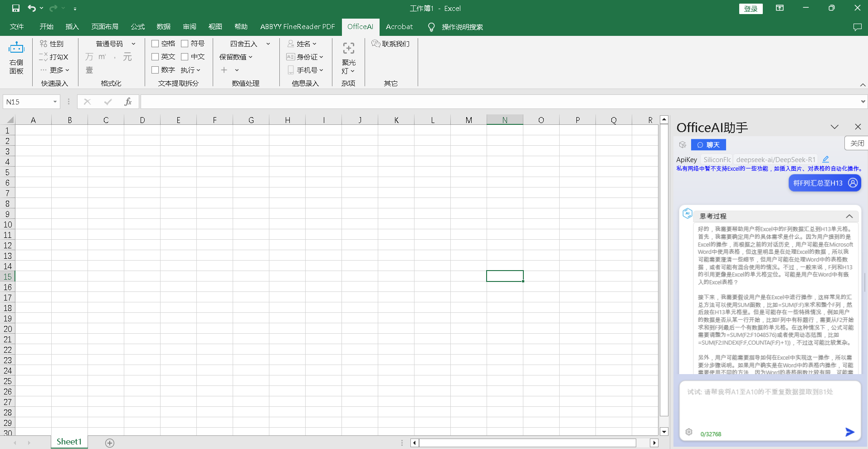Click the vertical scrollbar down arrow
The image size is (868, 449).
[664, 432]
